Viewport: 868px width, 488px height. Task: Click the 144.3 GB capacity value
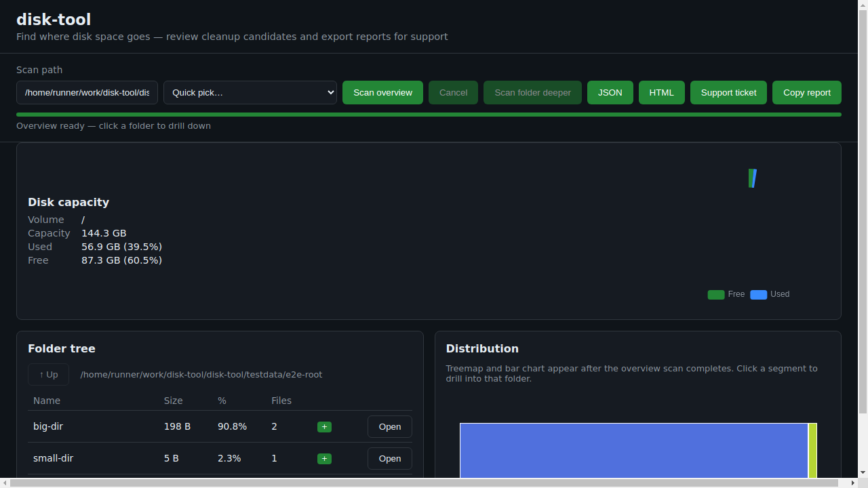click(x=104, y=233)
